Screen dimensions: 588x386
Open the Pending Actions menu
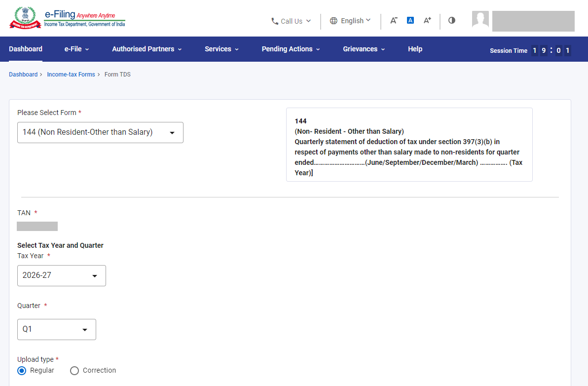[291, 49]
